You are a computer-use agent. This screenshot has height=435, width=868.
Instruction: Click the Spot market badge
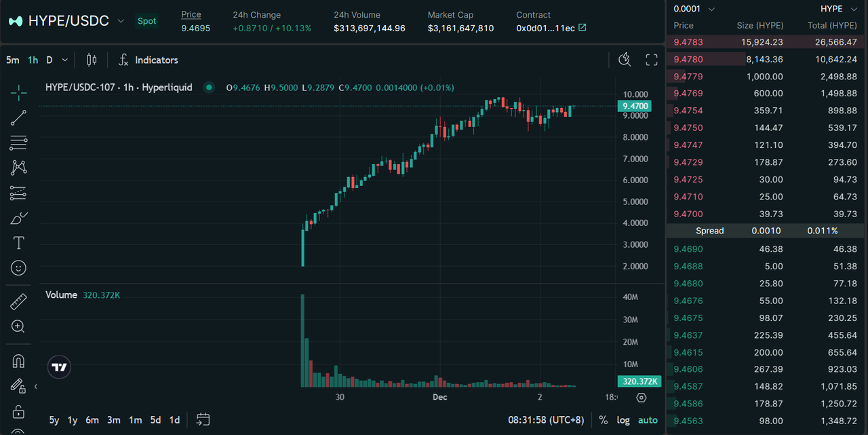(x=146, y=21)
